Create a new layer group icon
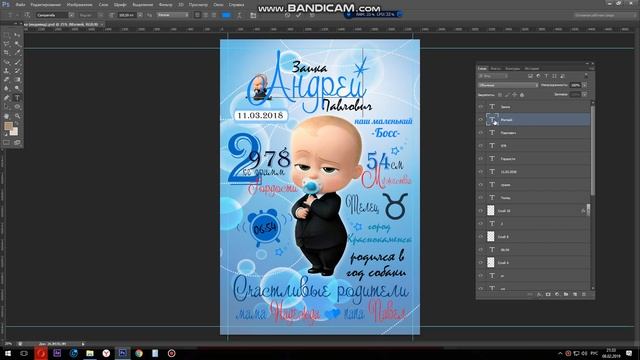This screenshot has width=640, height=360. point(566,294)
